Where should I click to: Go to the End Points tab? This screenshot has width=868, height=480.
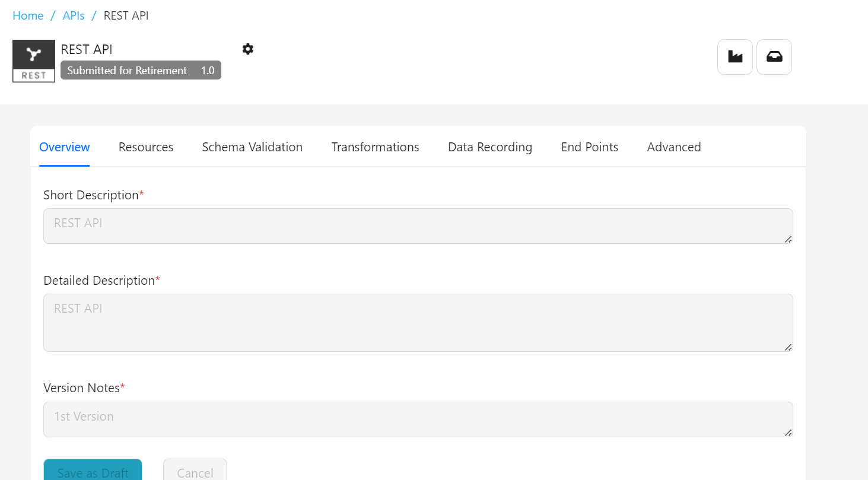click(589, 147)
